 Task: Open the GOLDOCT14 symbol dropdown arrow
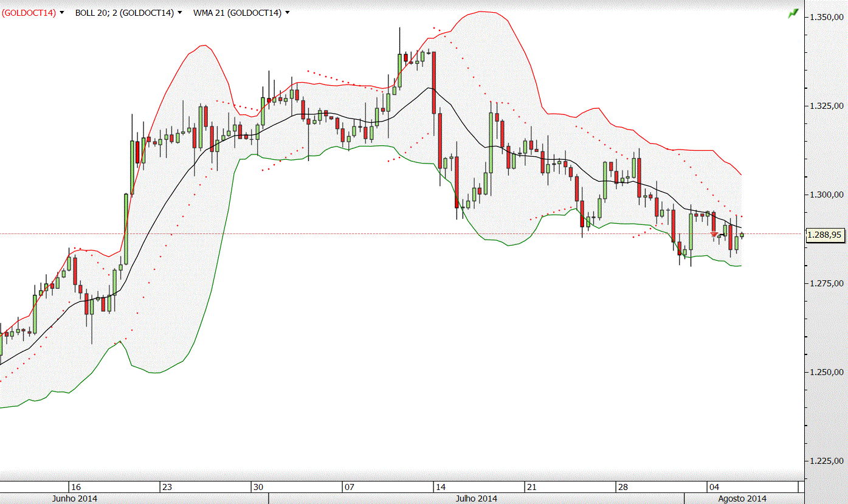click(x=62, y=13)
